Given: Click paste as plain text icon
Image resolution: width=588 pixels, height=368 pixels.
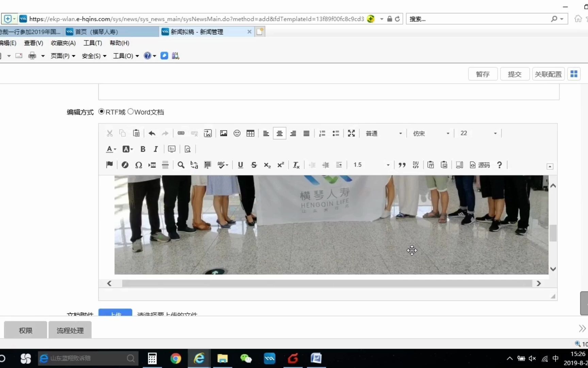Looking at the screenshot, I should (x=431, y=165).
